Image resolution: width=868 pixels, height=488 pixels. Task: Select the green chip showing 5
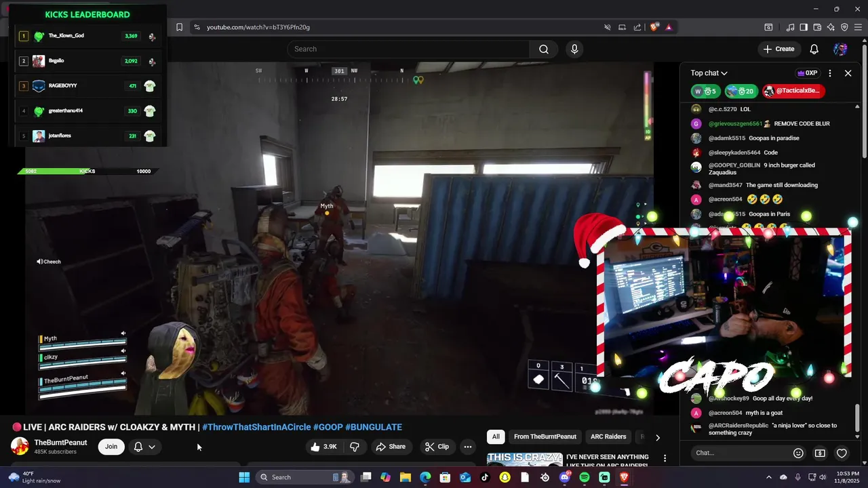tap(706, 91)
